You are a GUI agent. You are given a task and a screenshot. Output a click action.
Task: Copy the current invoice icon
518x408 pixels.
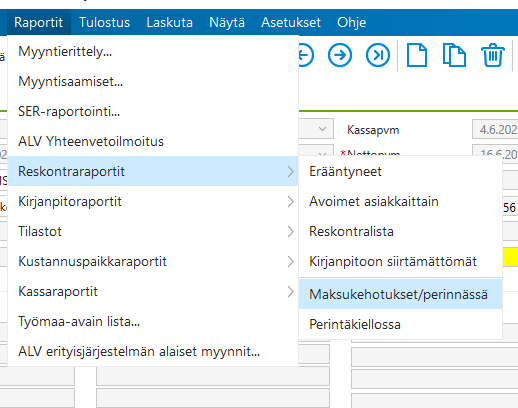454,55
